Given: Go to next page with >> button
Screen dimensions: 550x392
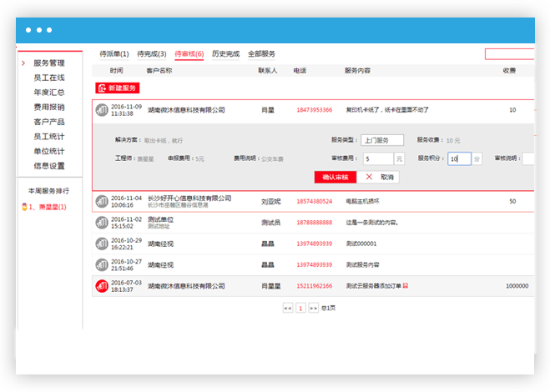Looking at the screenshot, I should point(314,308).
